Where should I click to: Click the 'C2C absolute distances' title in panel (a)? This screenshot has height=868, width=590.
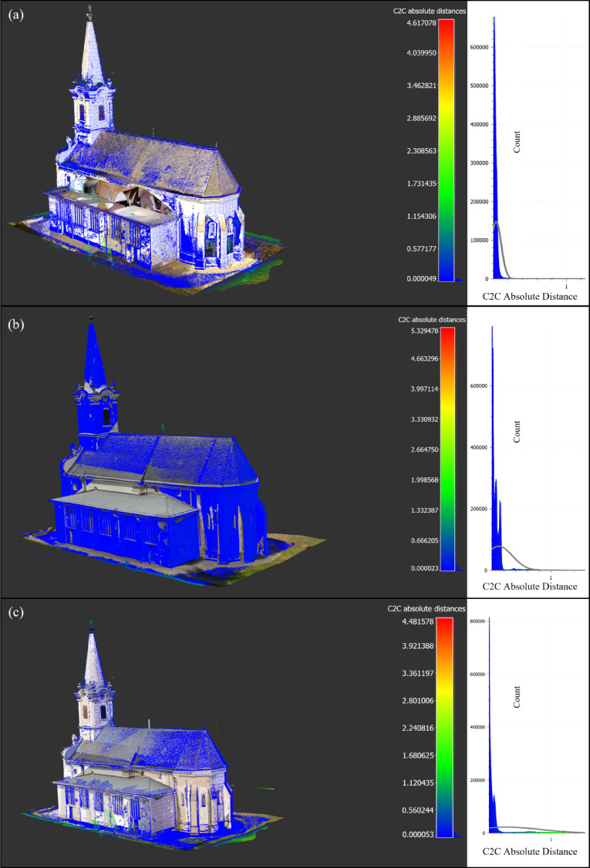click(430, 11)
